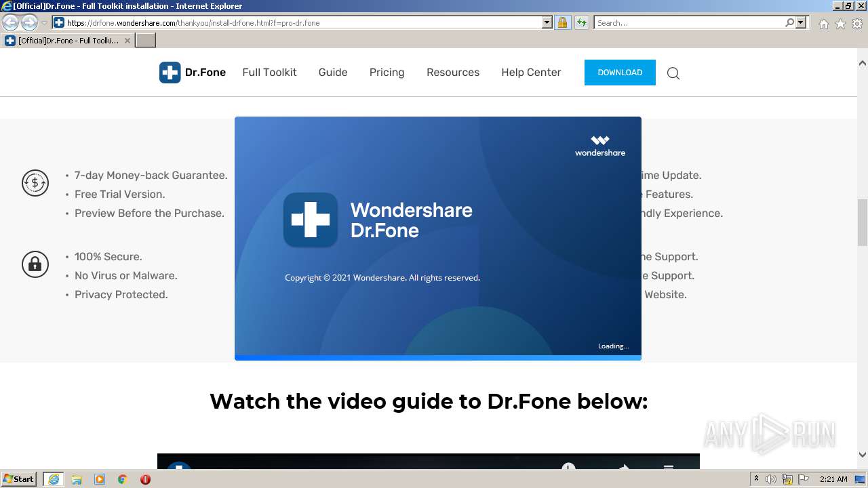Click the video guide thumbnail at bottom

click(429, 461)
